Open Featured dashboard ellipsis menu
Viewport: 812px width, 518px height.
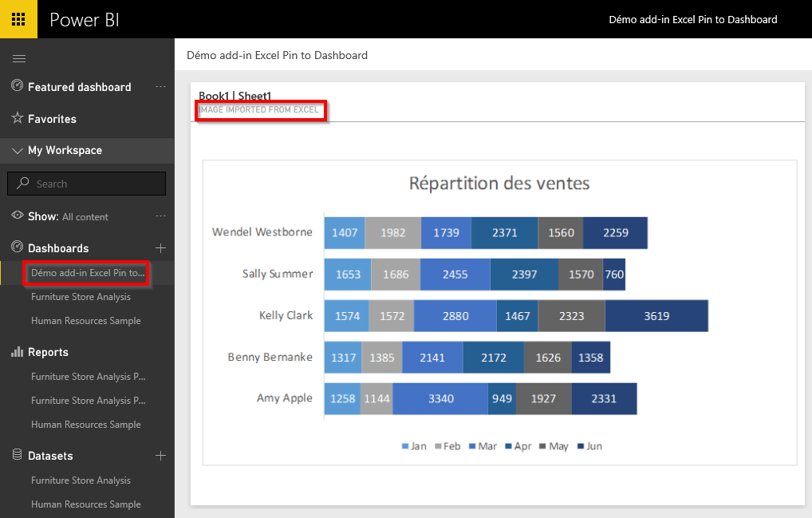coord(160,86)
